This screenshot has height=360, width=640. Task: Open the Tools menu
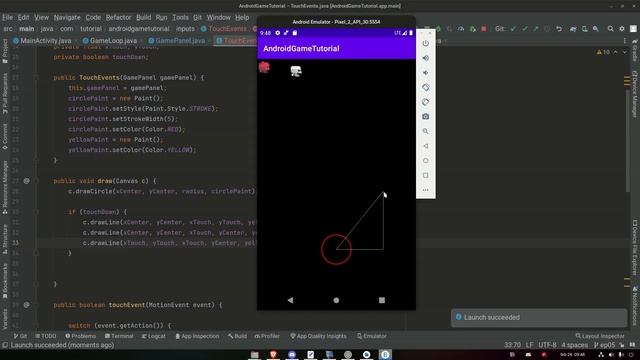(180, 18)
